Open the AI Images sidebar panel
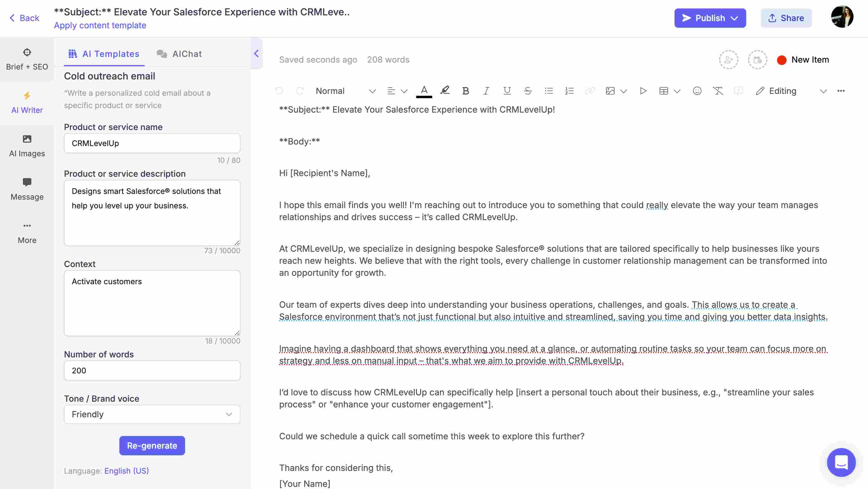868x489 pixels. tap(27, 146)
